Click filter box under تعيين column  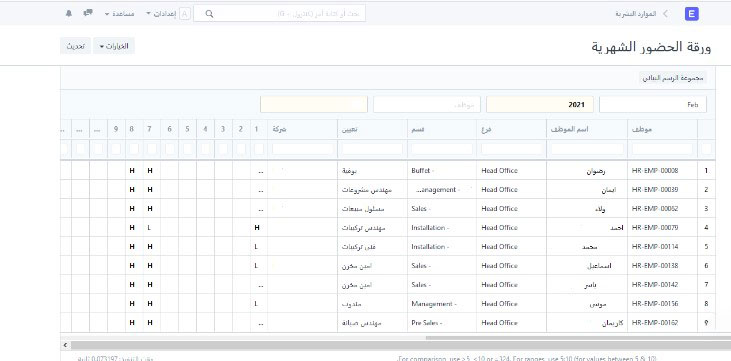click(372, 149)
